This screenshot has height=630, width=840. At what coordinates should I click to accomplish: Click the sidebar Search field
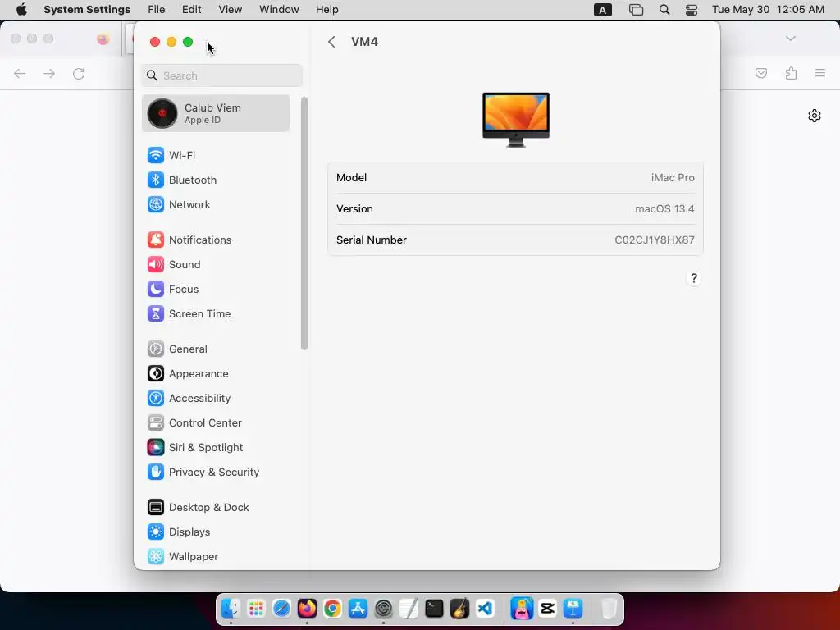pyautogui.click(x=221, y=75)
